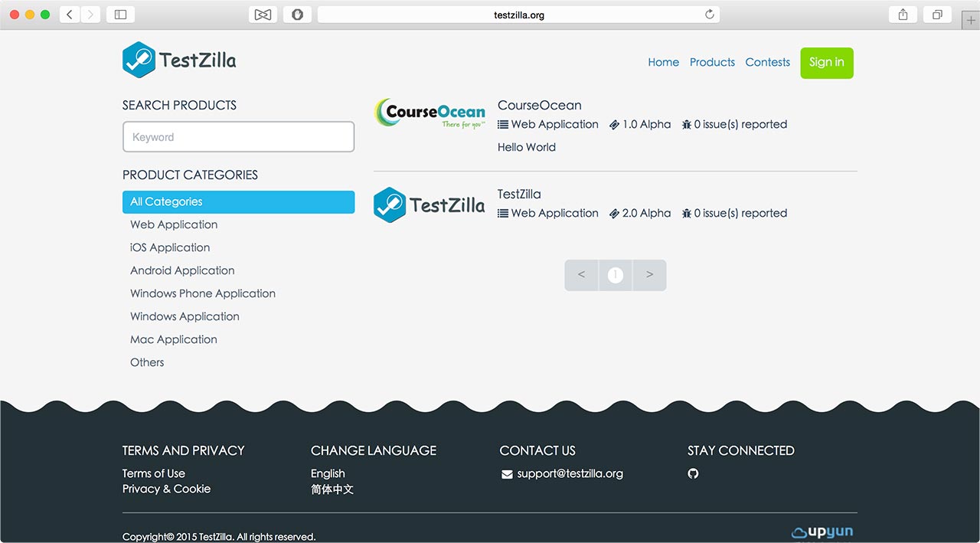The image size is (980, 543).
Task: Open Products in navigation
Action: pos(712,62)
